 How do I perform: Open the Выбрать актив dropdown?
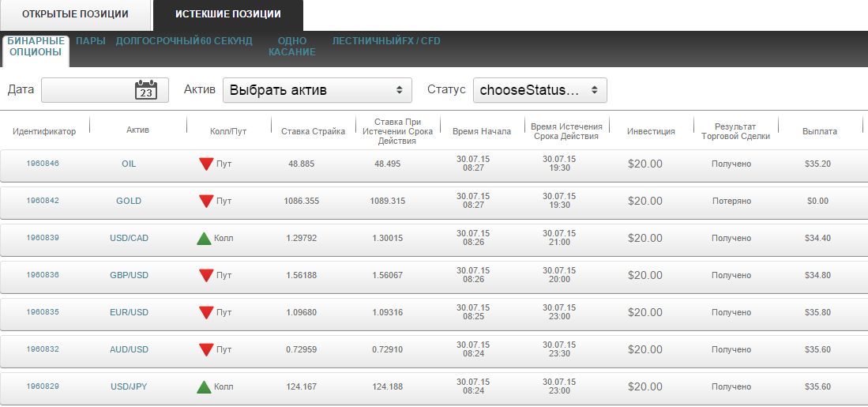click(x=317, y=90)
